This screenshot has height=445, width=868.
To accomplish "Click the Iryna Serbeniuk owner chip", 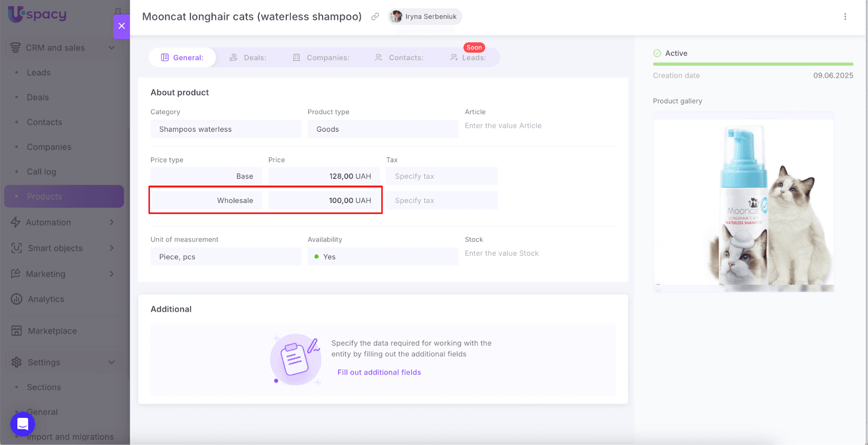I will pyautogui.click(x=425, y=17).
